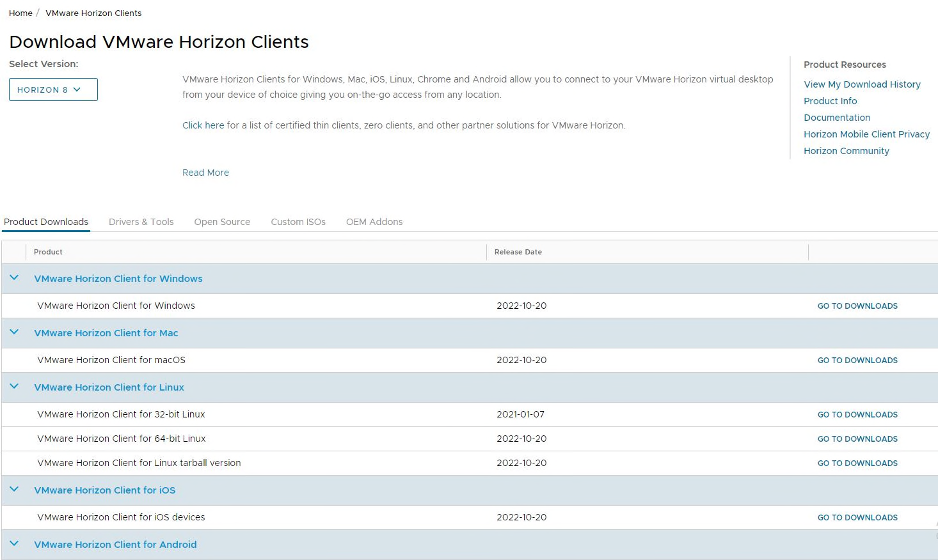Switch to the Drivers & Tools tab
Image resolution: width=938 pixels, height=560 pixels.
pos(141,222)
